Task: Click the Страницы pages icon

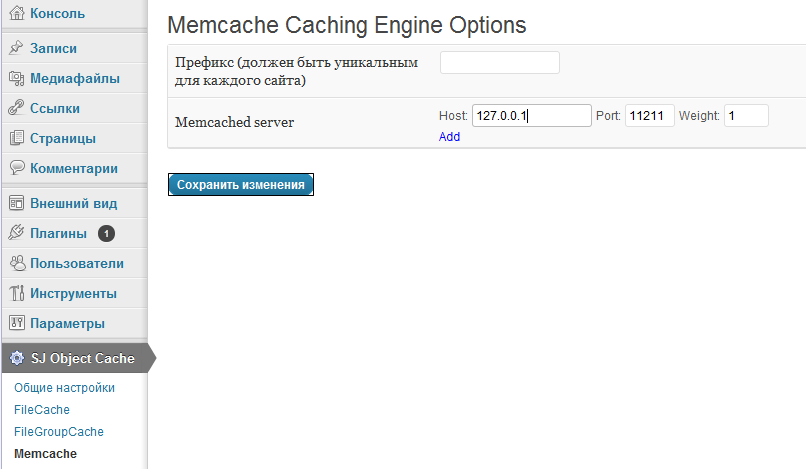Action: pos(16,138)
